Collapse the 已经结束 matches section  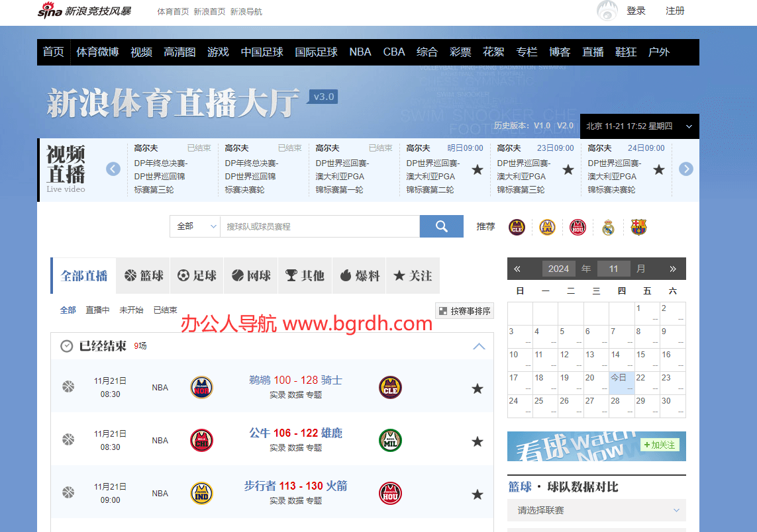[479, 346]
